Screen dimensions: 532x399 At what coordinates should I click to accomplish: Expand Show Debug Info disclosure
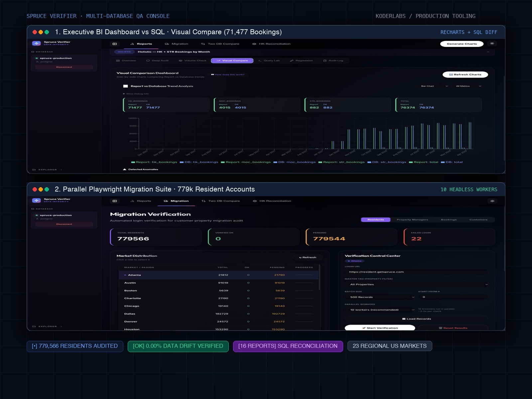[136, 94]
